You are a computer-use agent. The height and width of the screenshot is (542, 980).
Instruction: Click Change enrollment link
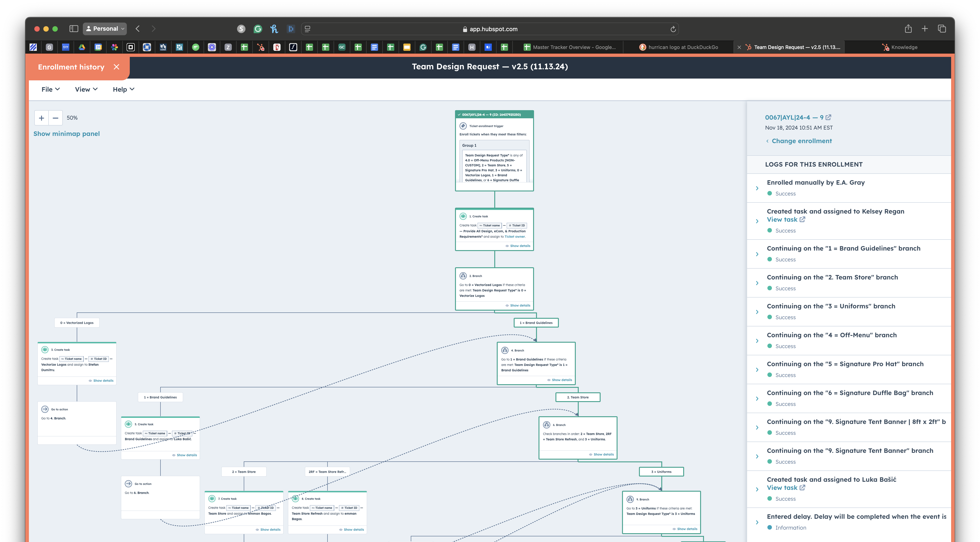(801, 141)
